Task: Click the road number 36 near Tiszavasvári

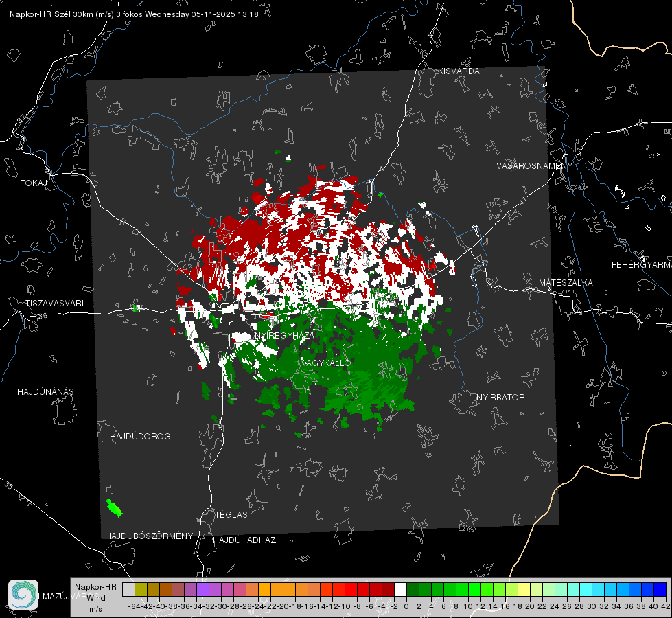Action: point(43,316)
